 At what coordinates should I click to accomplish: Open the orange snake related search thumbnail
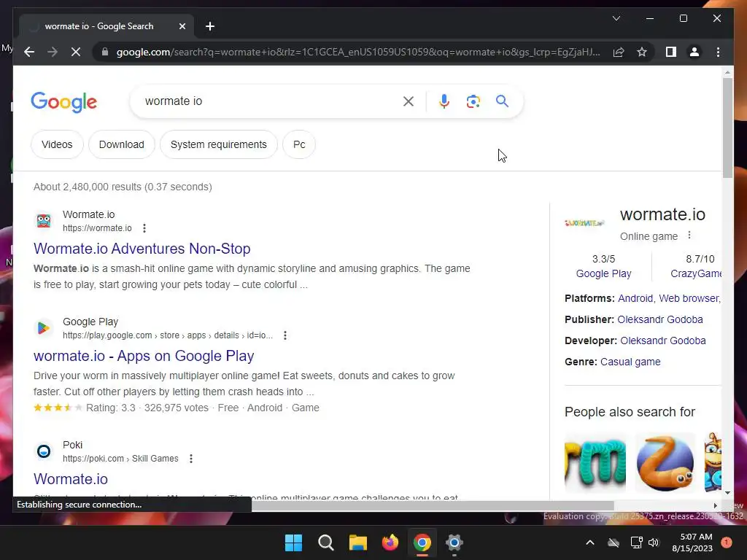pos(665,462)
